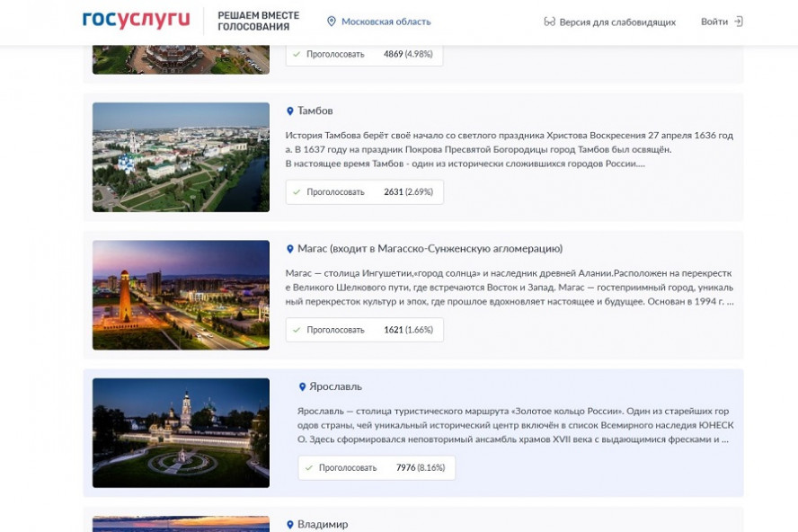Read the Тамбов description text
Image resolution: width=798 pixels, height=532 pixels.
pyautogui.click(x=510, y=150)
